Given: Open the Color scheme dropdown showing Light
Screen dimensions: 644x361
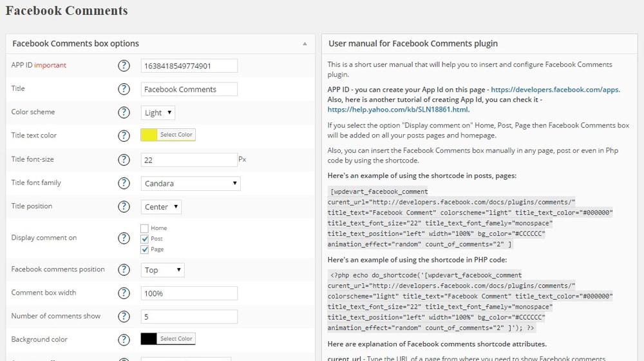Looking at the screenshot, I should pyautogui.click(x=158, y=113).
